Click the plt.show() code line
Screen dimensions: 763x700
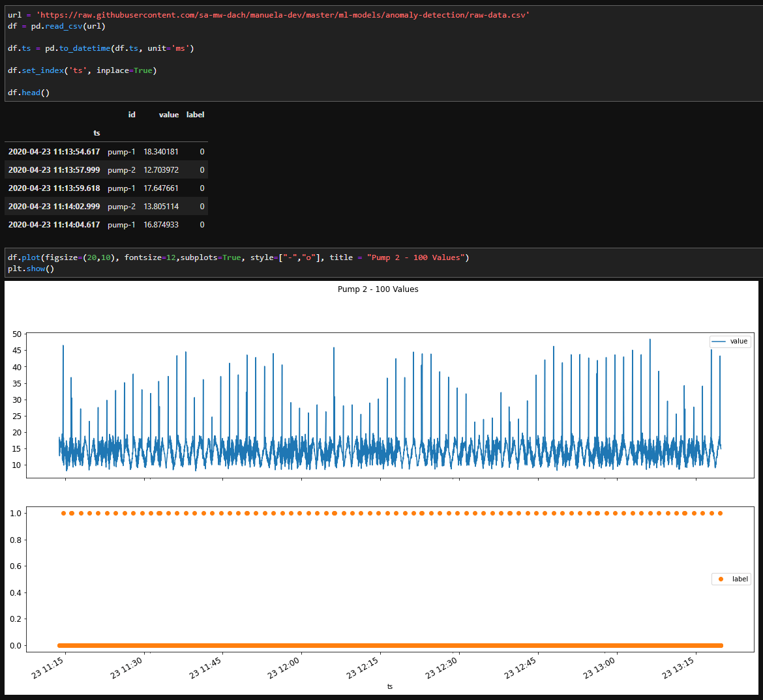[x=31, y=269]
